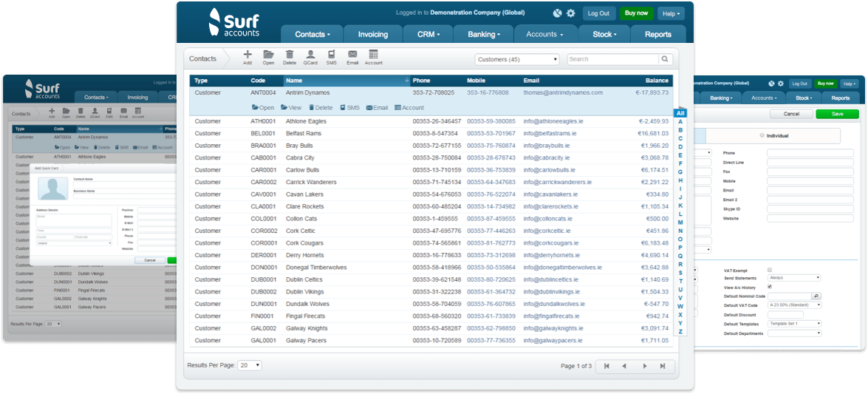This screenshot has height=394, width=868.
Task: Select All in the alphabet index
Action: pos(680,113)
